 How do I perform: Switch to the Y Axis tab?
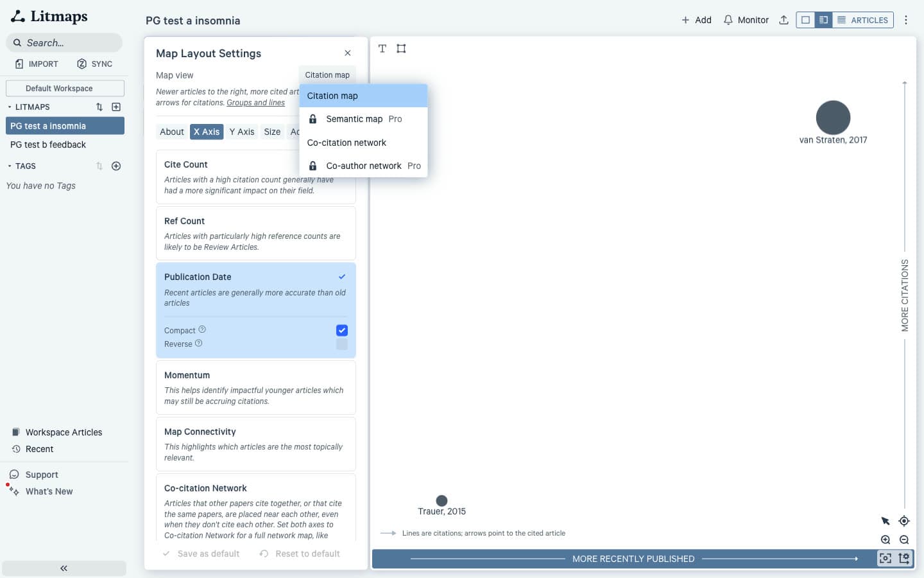point(242,132)
